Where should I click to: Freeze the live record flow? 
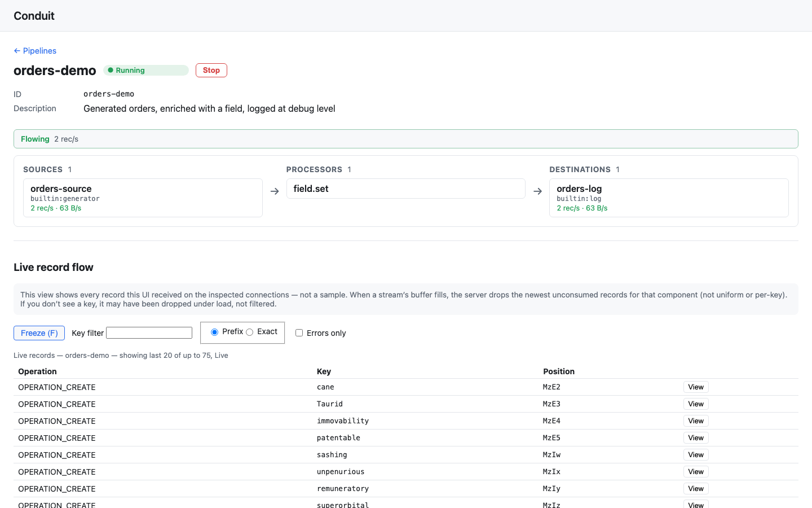39,333
